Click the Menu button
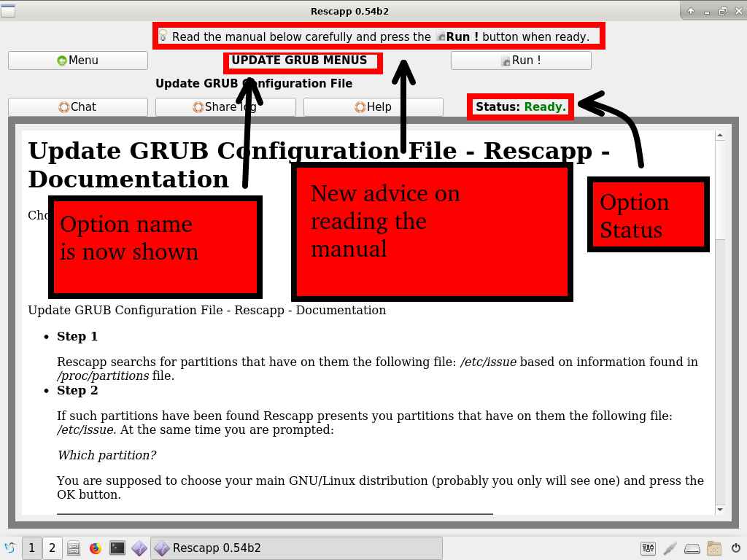Screen dimensions: 747x560 pos(78,61)
